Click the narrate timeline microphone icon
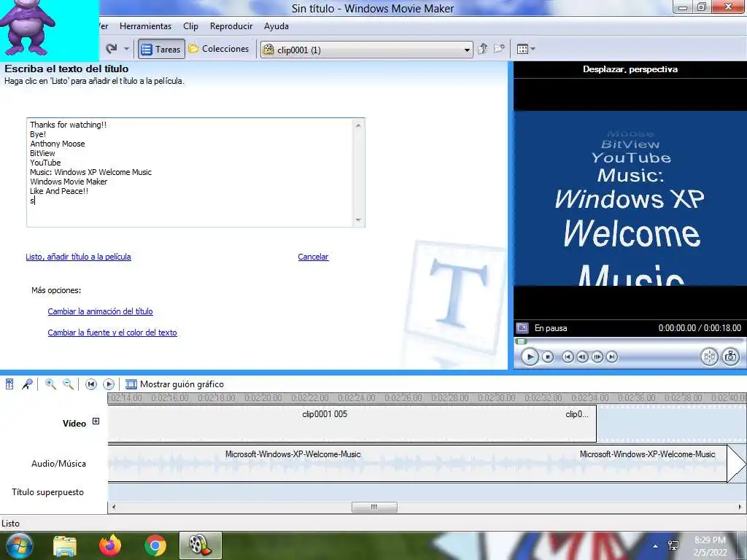The height and width of the screenshot is (560, 747). coord(27,384)
